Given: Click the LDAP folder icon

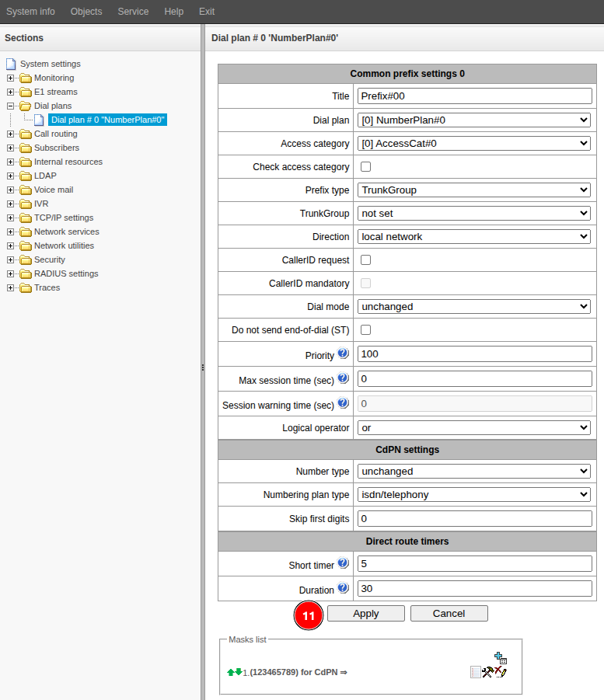Looking at the screenshot, I should pyautogui.click(x=26, y=176).
